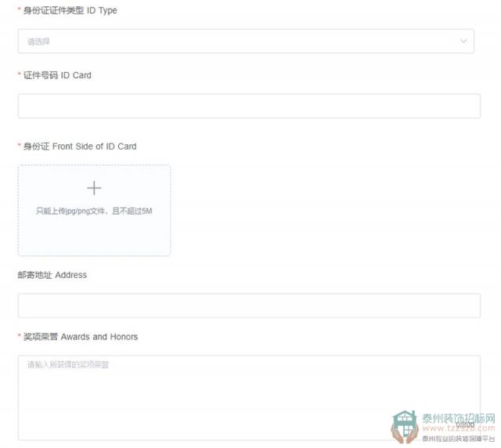Click the plus icon in upload box
This screenshot has width=501, height=448.
point(94,188)
